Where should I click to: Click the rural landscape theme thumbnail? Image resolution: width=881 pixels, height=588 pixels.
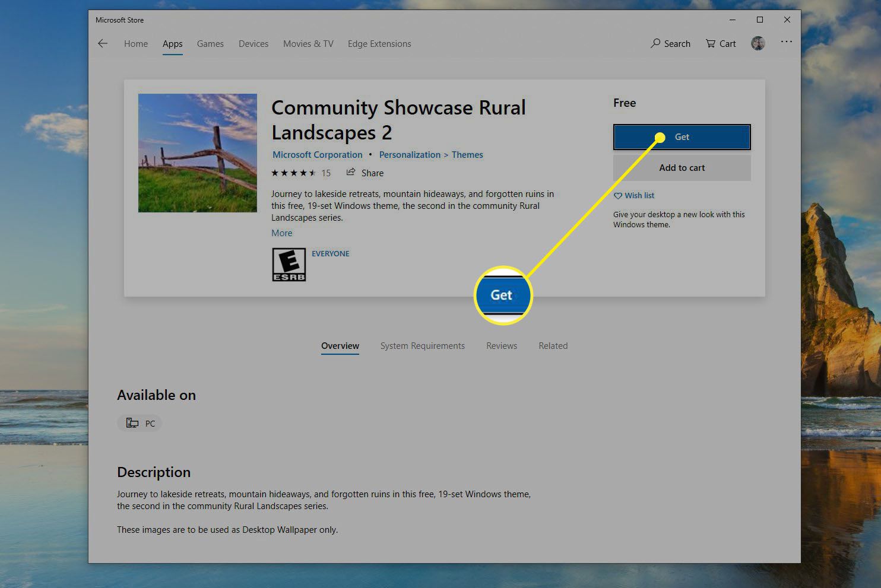coord(198,153)
